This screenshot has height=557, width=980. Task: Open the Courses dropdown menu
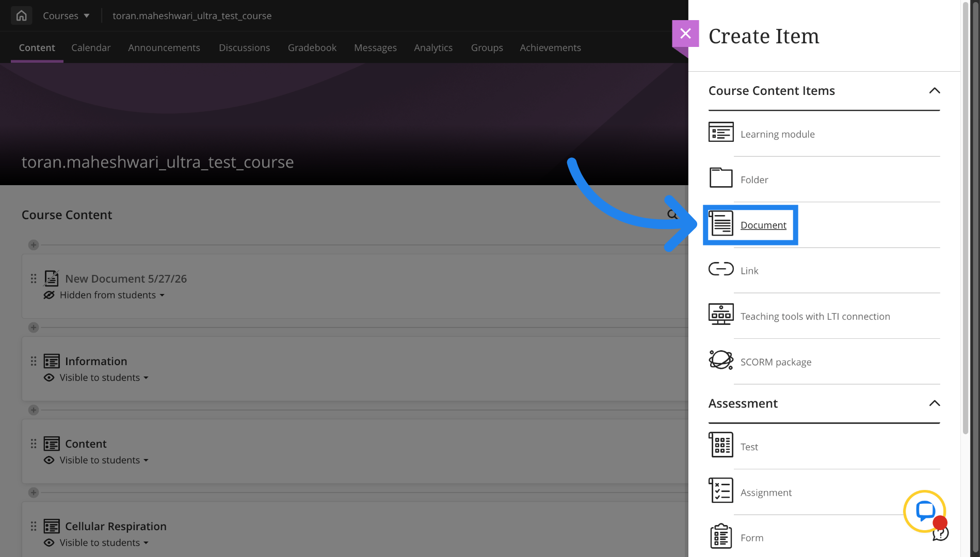click(x=66, y=15)
